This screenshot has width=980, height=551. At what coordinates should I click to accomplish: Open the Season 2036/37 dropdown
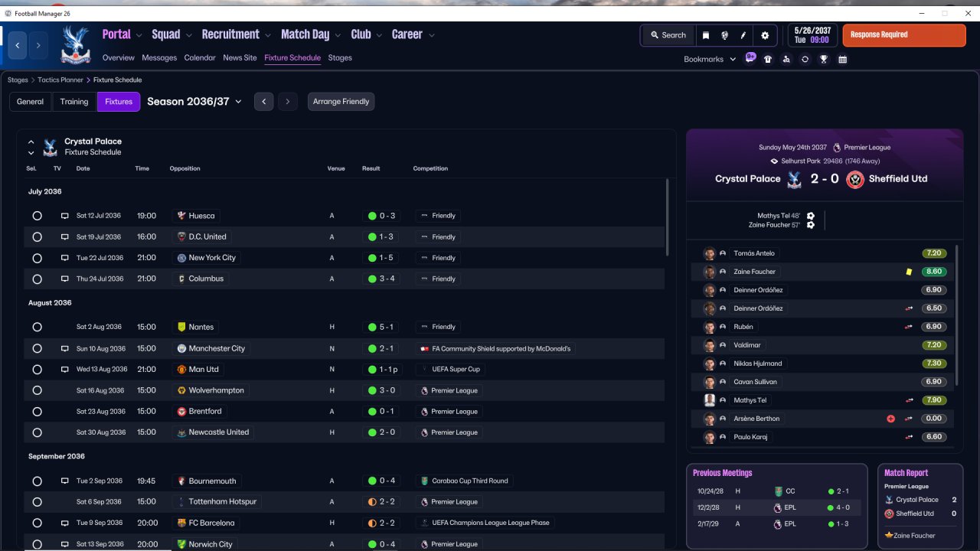pyautogui.click(x=194, y=102)
